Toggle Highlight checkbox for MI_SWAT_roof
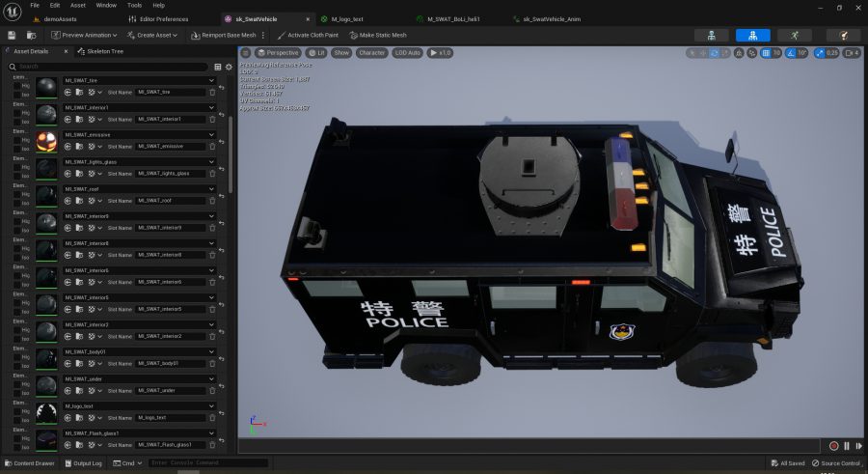 coord(16,195)
